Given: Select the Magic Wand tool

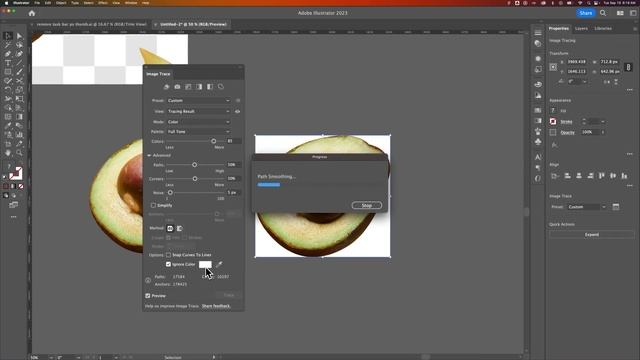Looking at the screenshot, I should click(8, 45).
